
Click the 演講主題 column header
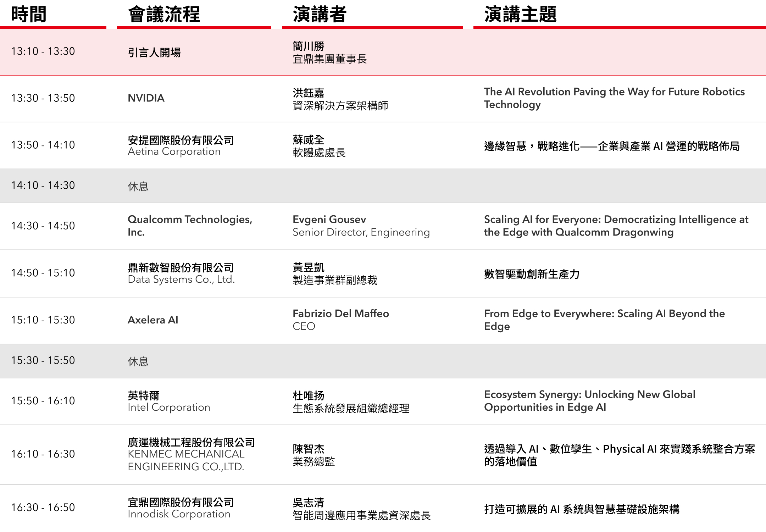click(520, 15)
